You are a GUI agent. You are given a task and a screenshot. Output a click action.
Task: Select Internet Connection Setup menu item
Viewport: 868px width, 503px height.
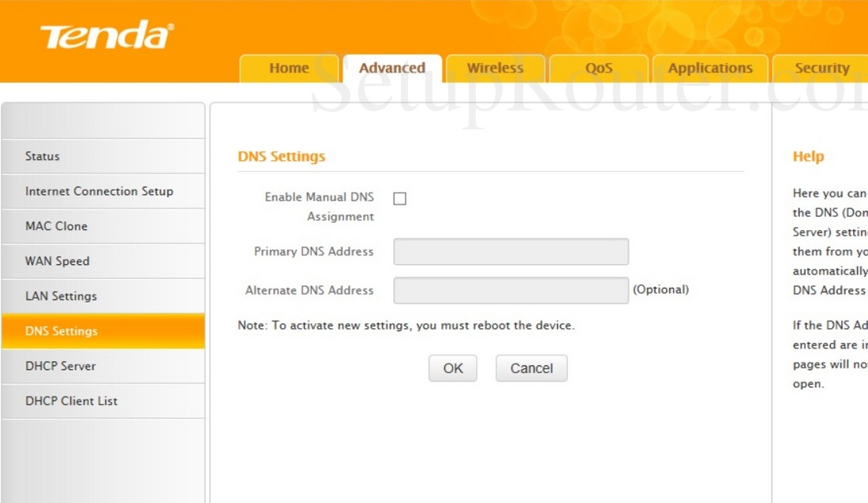click(x=99, y=192)
